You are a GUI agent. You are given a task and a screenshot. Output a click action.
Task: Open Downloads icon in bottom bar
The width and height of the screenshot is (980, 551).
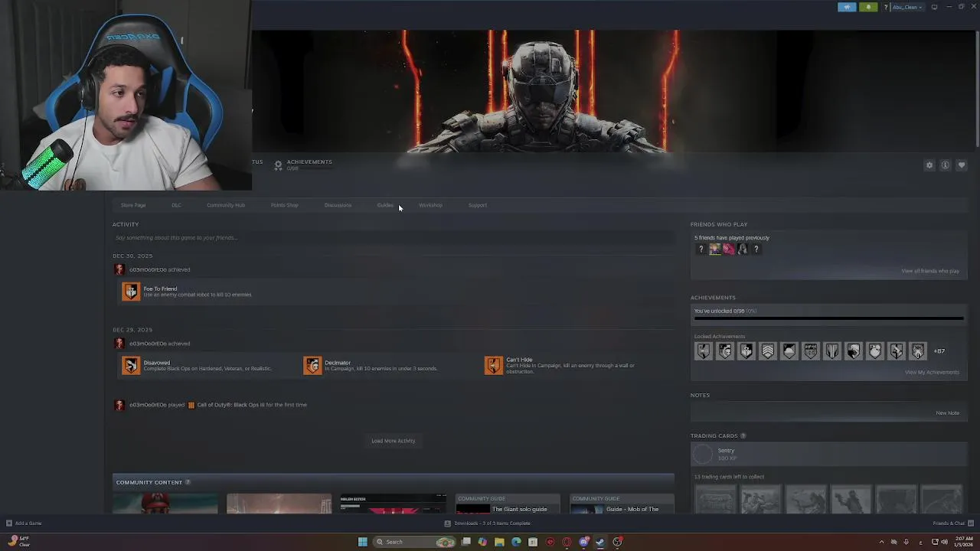[448, 523]
